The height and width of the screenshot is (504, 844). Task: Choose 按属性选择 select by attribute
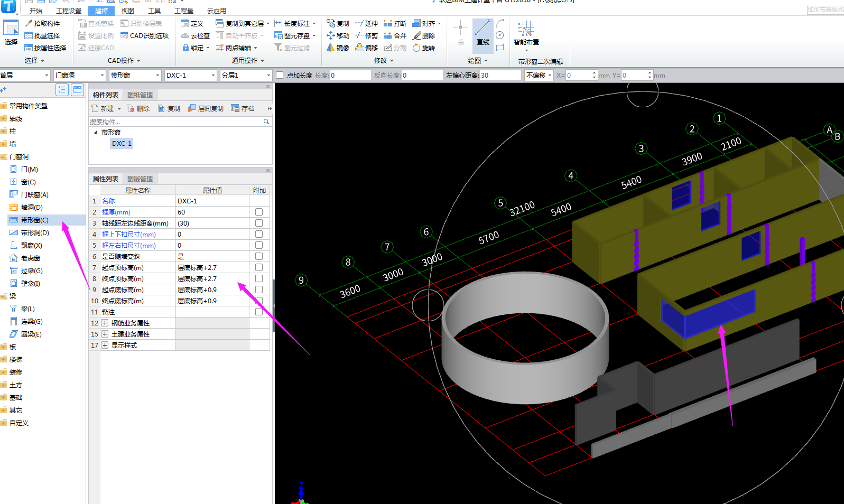tap(45, 48)
